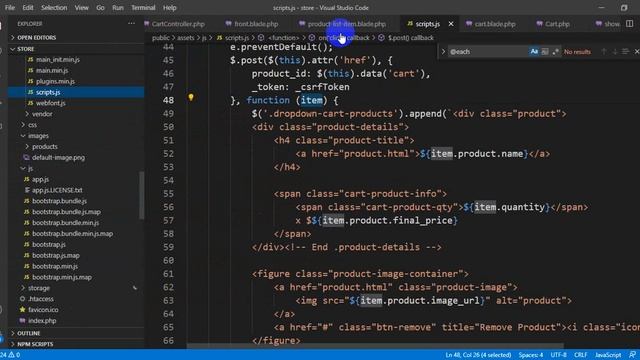
Task: Go to previous match in find widget
Action: 604,51
